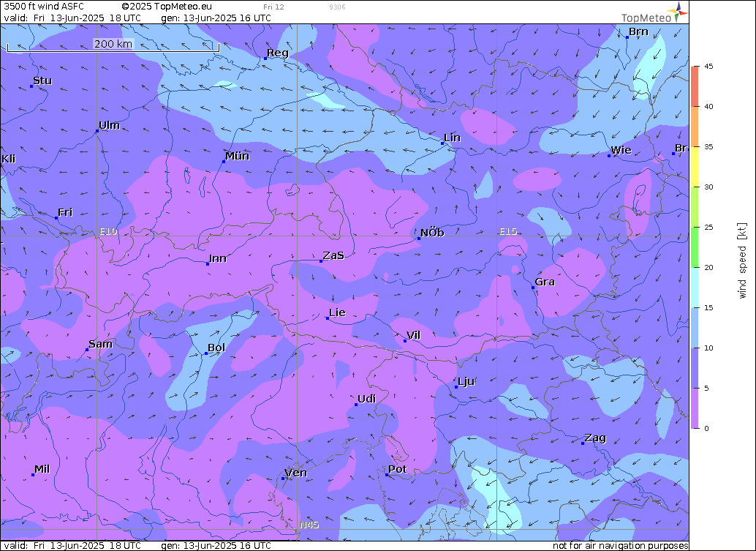Click the 'ZaS' city label
Screen dimensions: 756x551
click(333, 255)
